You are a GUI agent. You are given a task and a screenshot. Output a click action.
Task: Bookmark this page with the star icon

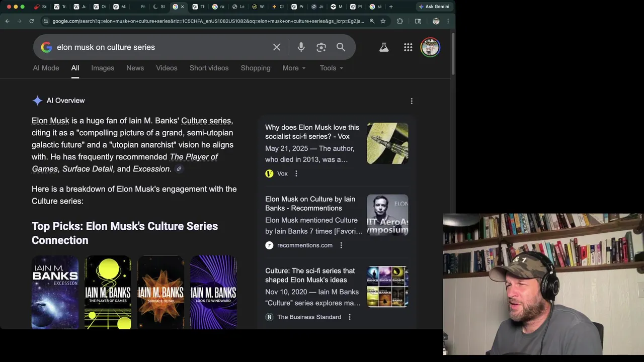[x=383, y=21]
